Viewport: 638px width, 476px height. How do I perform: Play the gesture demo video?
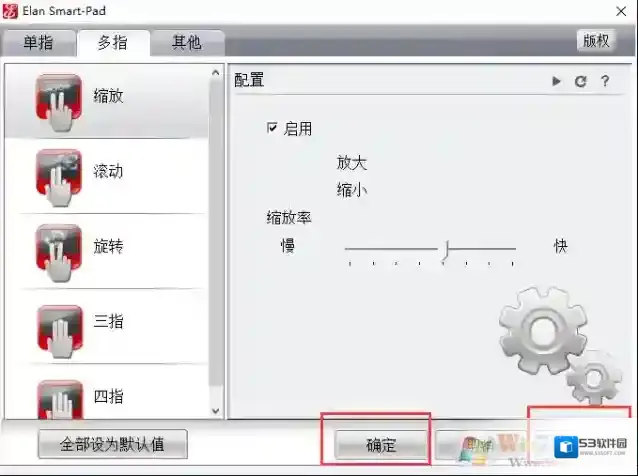pyautogui.click(x=556, y=81)
